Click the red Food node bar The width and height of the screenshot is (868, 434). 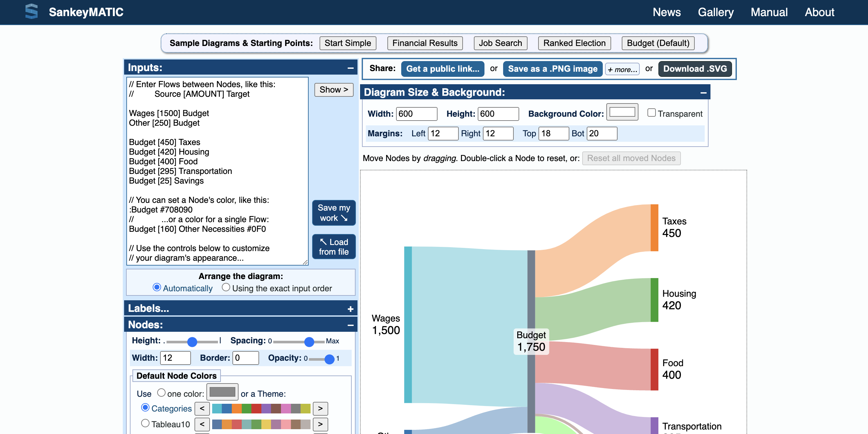pos(654,370)
